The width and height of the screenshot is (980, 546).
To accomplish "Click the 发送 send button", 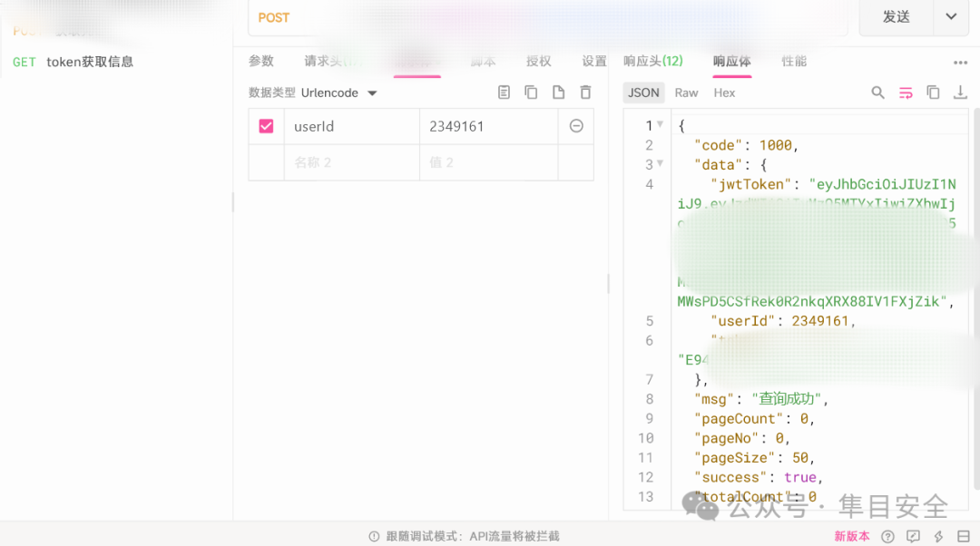I will click(x=897, y=17).
